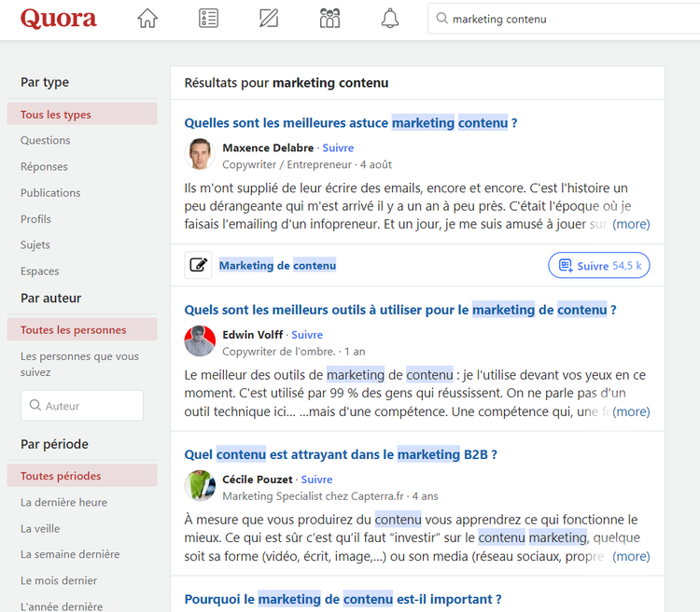Open Edwin Volff's name link

tap(253, 335)
